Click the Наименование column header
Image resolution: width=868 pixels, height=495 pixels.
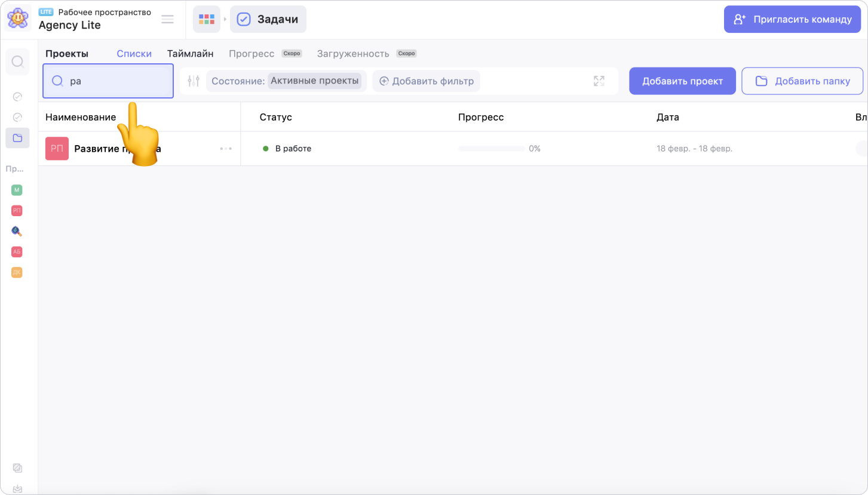point(81,117)
